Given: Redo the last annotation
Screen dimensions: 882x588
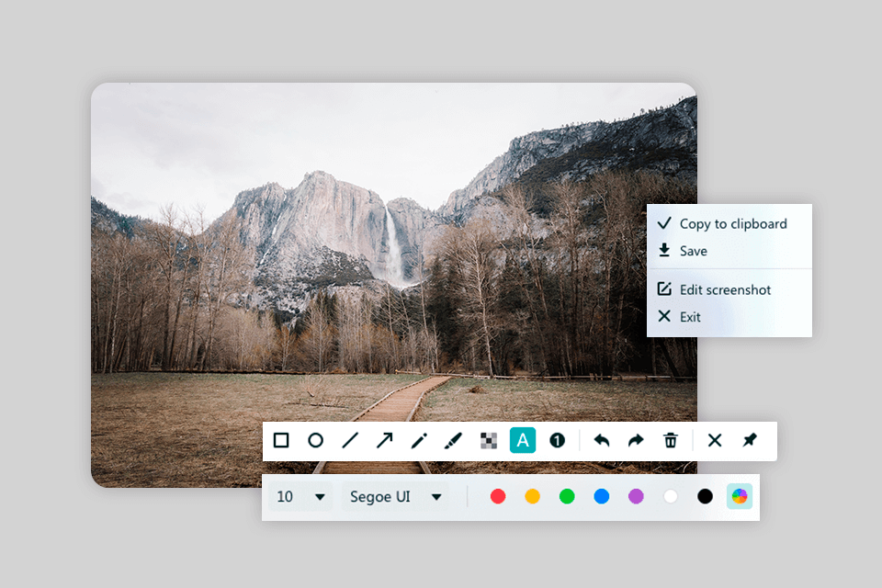Looking at the screenshot, I should tap(636, 440).
